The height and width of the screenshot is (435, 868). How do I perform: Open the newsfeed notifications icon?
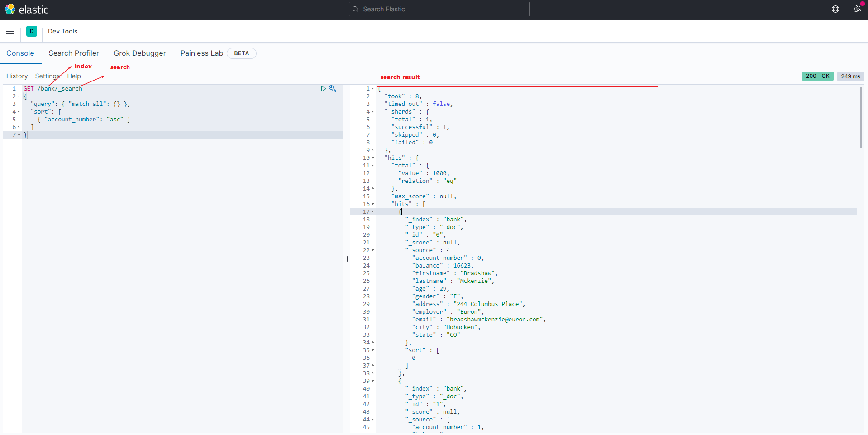click(x=857, y=9)
